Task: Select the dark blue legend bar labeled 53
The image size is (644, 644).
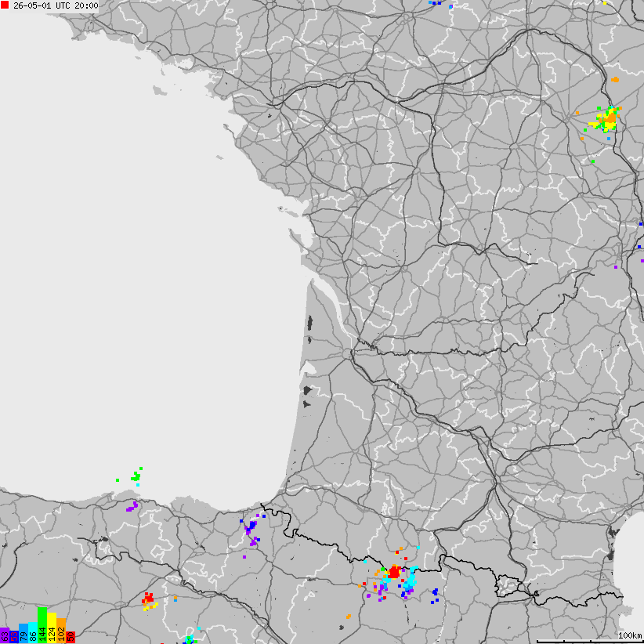Action: point(14,637)
